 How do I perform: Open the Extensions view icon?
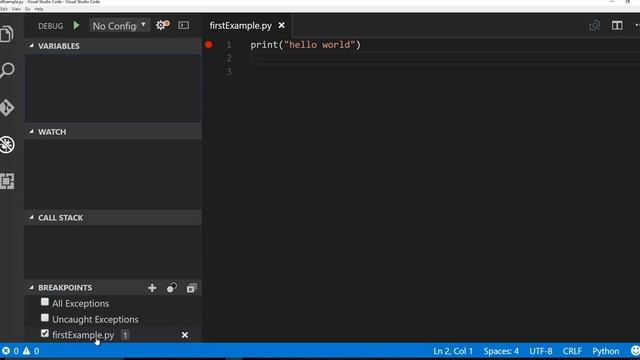(x=7, y=181)
